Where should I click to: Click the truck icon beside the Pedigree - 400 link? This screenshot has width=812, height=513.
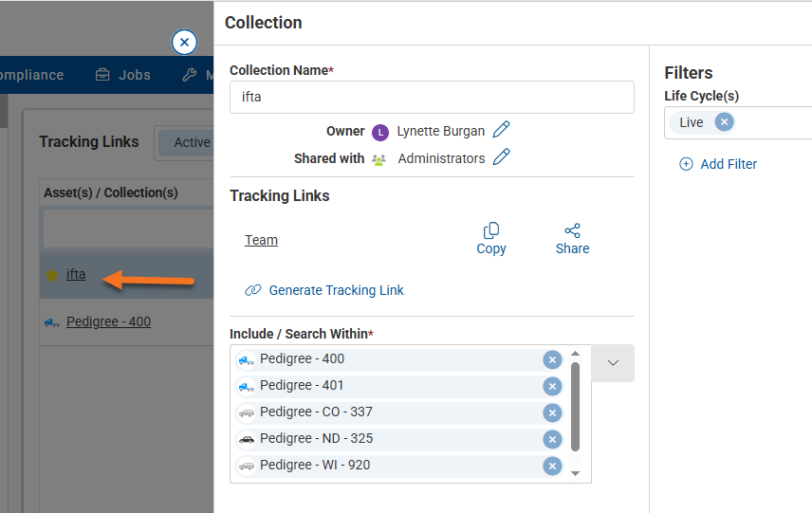coord(52,323)
